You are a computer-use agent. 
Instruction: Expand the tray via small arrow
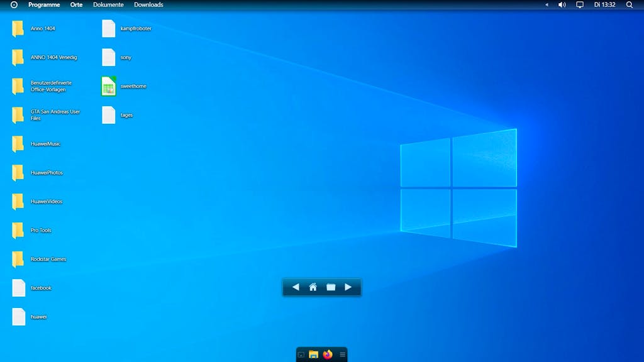[547, 5]
